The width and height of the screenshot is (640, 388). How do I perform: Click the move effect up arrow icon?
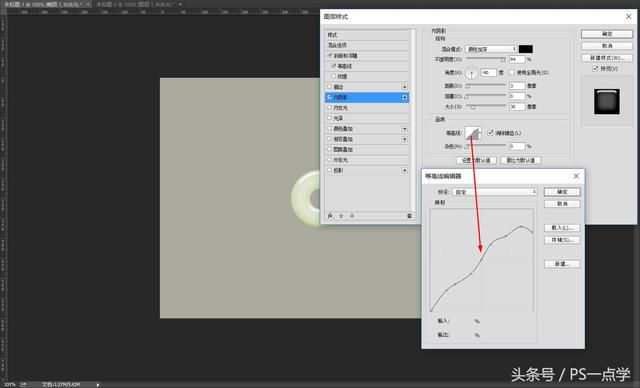tap(341, 216)
